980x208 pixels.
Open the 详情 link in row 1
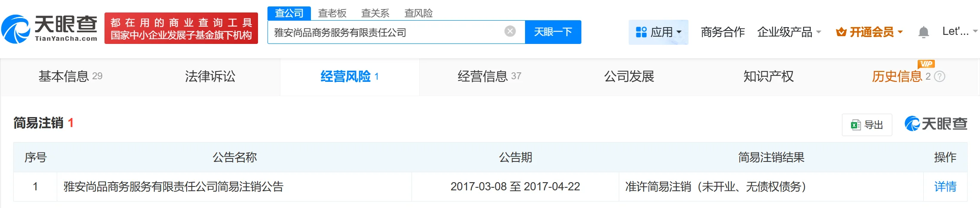click(945, 186)
